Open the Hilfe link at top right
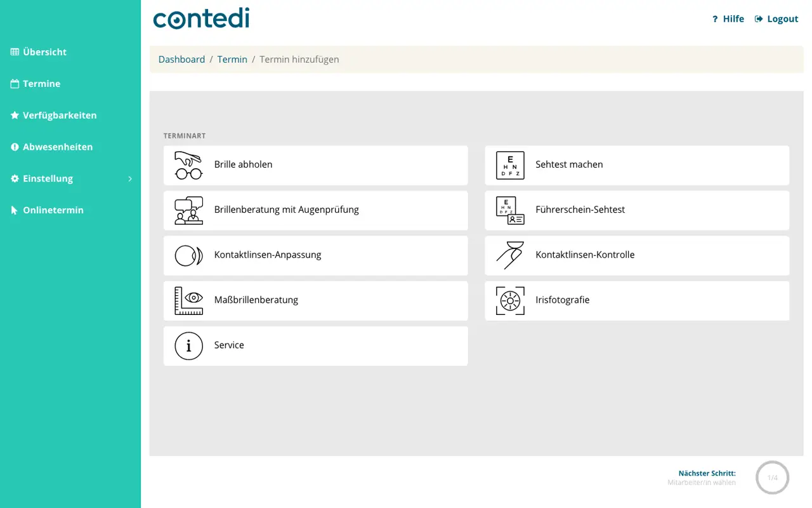Viewport: 812px width, 508px height. point(728,19)
